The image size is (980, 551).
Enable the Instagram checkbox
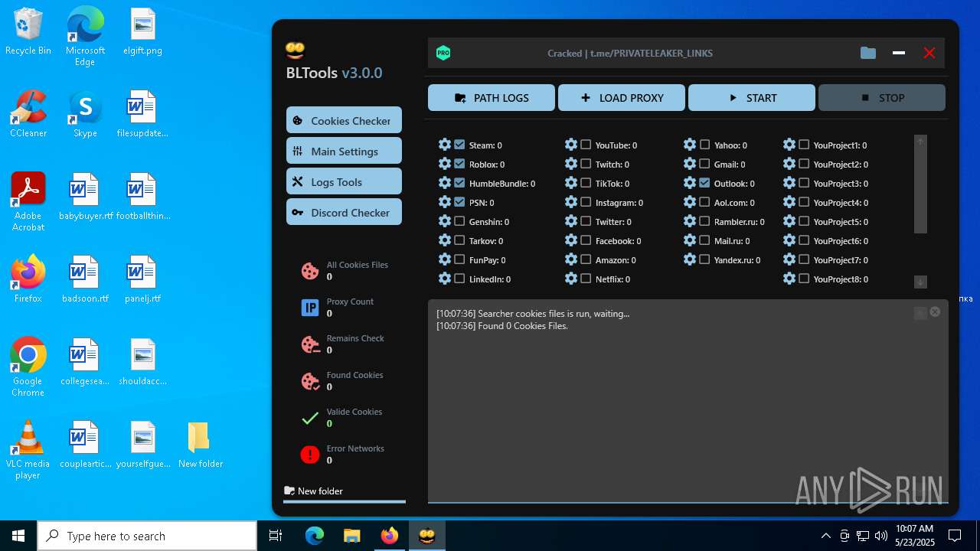tap(586, 202)
